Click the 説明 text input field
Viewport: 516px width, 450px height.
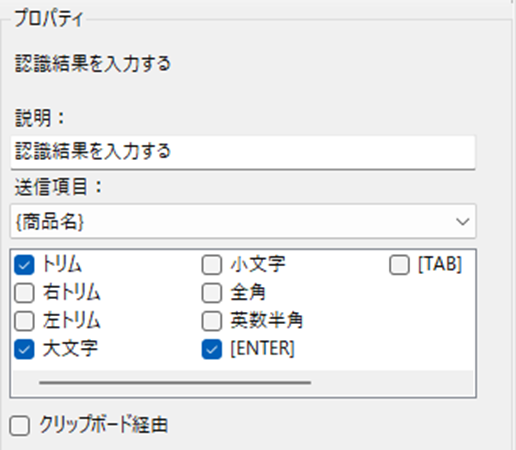pos(243,152)
